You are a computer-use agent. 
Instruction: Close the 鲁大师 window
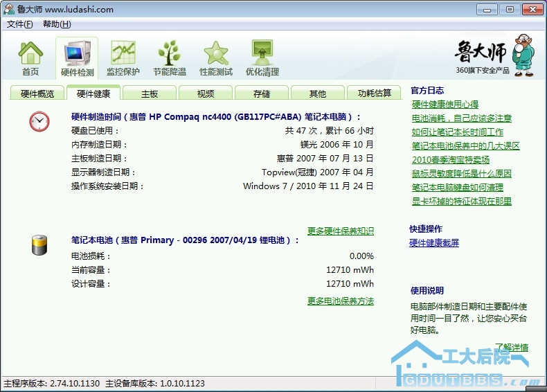coord(532,10)
